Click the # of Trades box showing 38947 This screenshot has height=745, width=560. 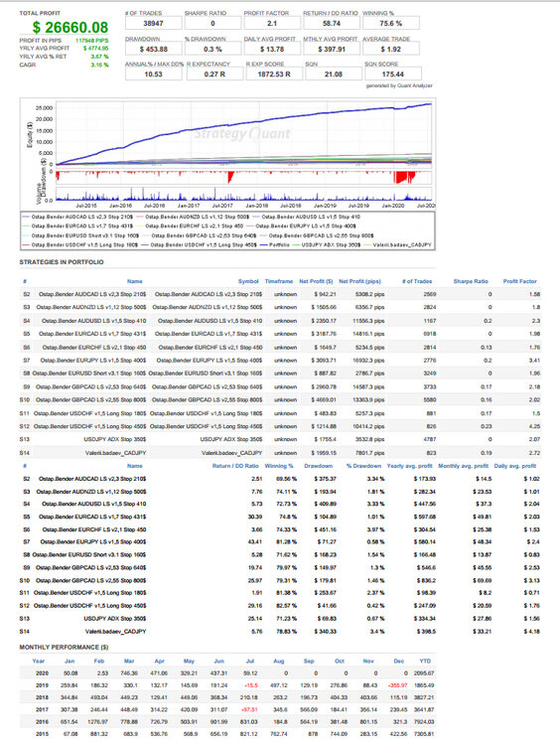(x=153, y=23)
